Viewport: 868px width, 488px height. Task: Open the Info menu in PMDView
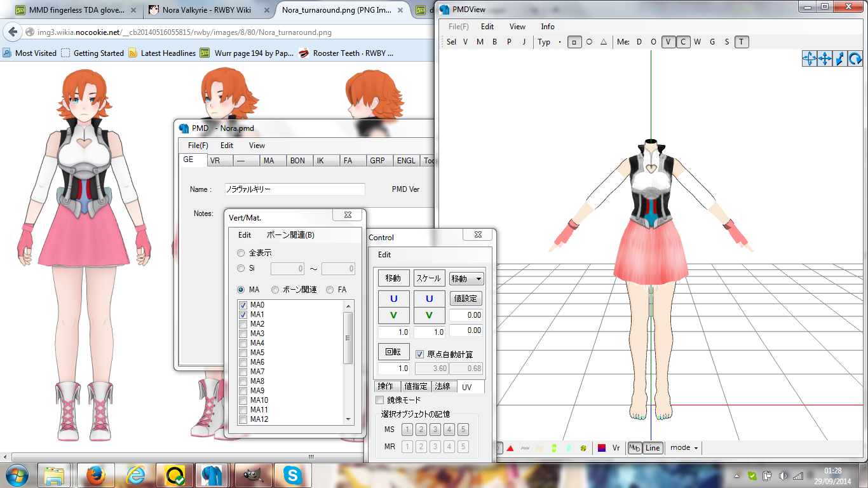pyautogui.click(x=548, y=27)
